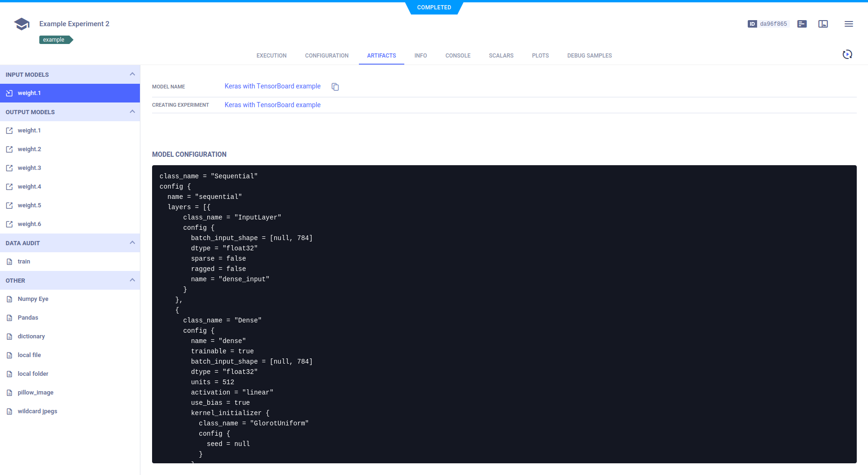Viewport: 868px width, 475px height.
Task: Copy the experiment ID da96f865
Action: pos(768,23)
